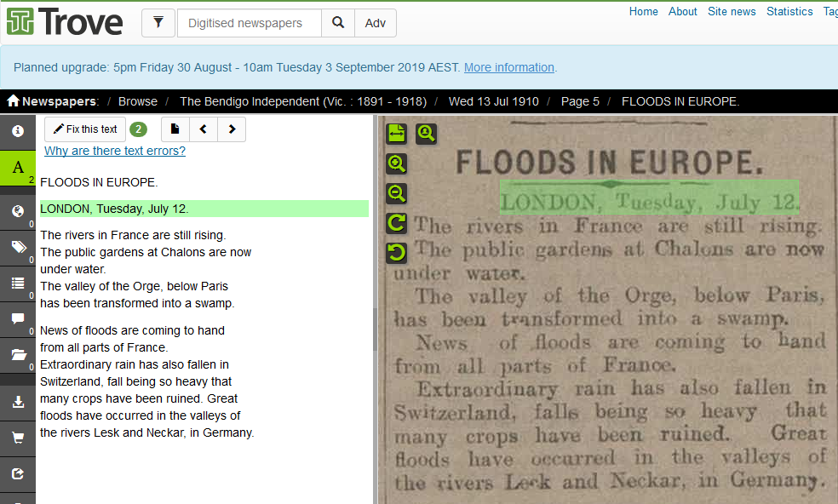
Task: Open the comments speech bubble icon
Action: point(17,320)
